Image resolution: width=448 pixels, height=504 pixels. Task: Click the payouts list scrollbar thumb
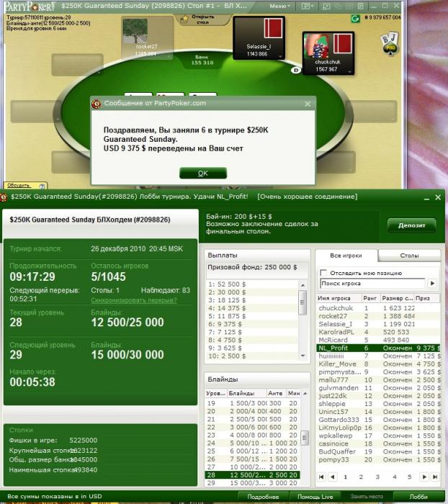click(x=303, y=302)
